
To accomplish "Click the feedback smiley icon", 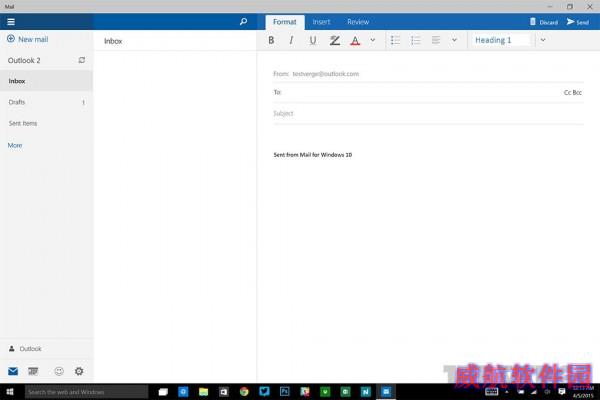I will click(59, 371).
